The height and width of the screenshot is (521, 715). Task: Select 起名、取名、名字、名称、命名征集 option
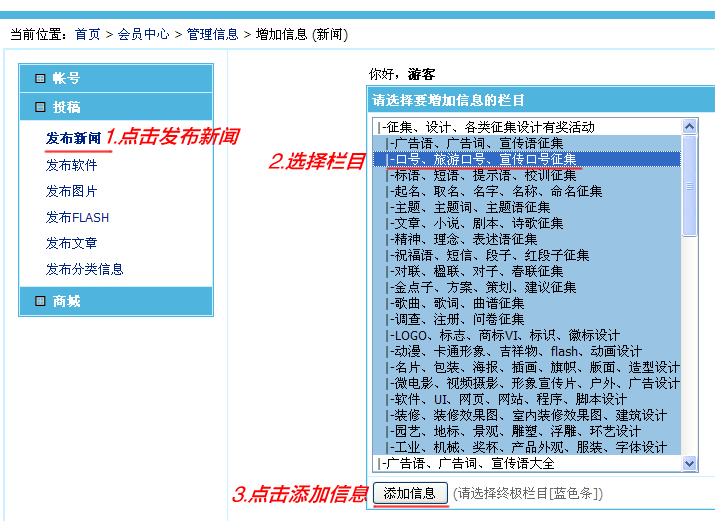click(527, 191)
